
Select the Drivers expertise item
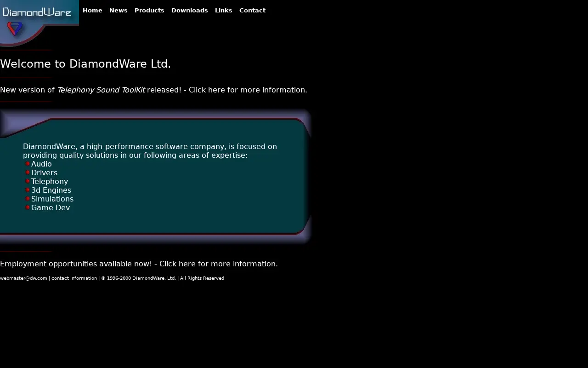44,172
